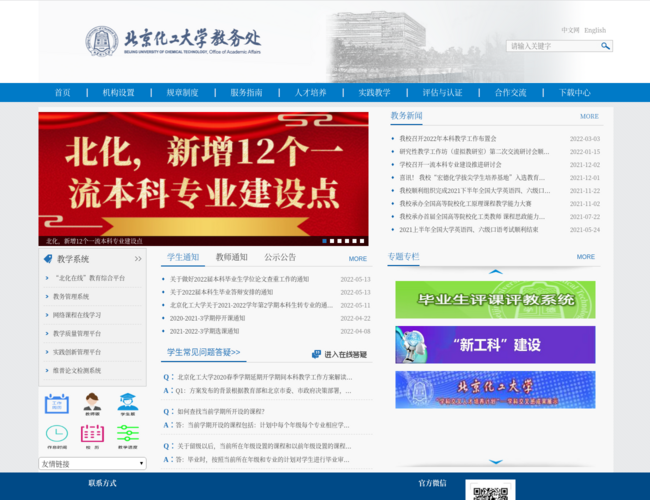Open the 维普论文检测系统 link
The height and width of the screenshot is (500, 650).
click(77, 371)
